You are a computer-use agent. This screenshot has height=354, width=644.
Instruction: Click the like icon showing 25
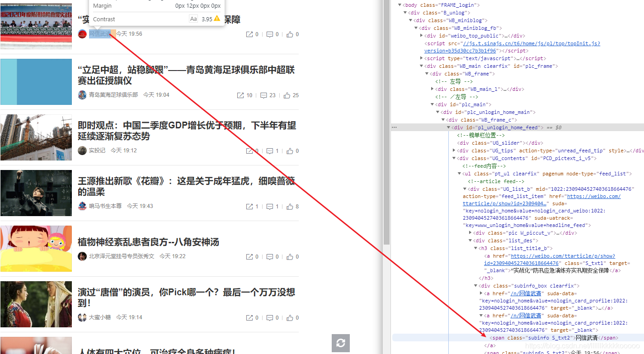(287, 95)
